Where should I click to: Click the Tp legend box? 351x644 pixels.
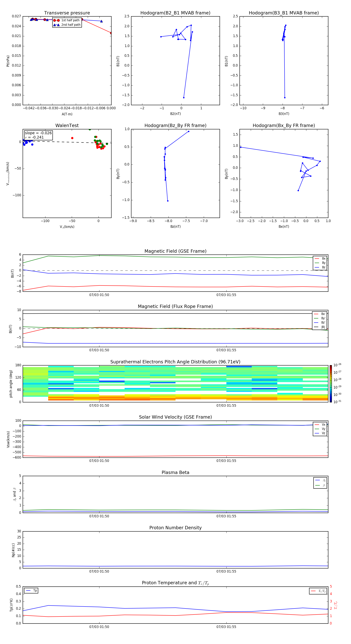click(31, 591)
